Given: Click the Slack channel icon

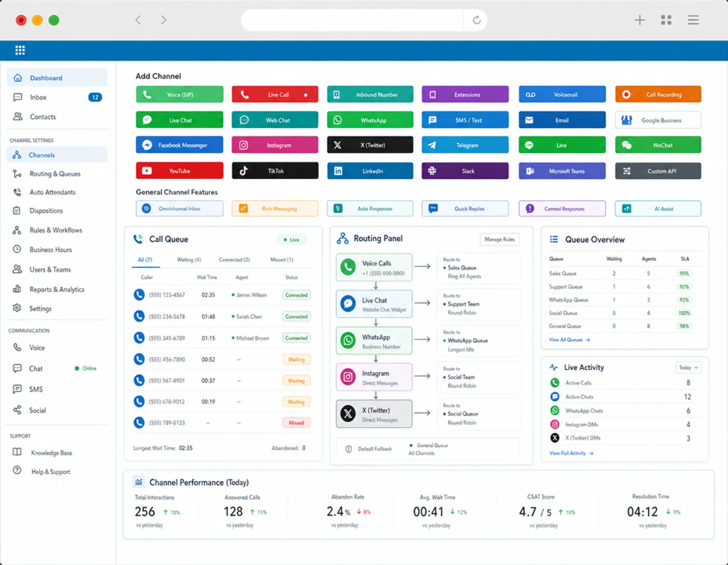Looking at the screenshot, I should click(x=432, y=171).
